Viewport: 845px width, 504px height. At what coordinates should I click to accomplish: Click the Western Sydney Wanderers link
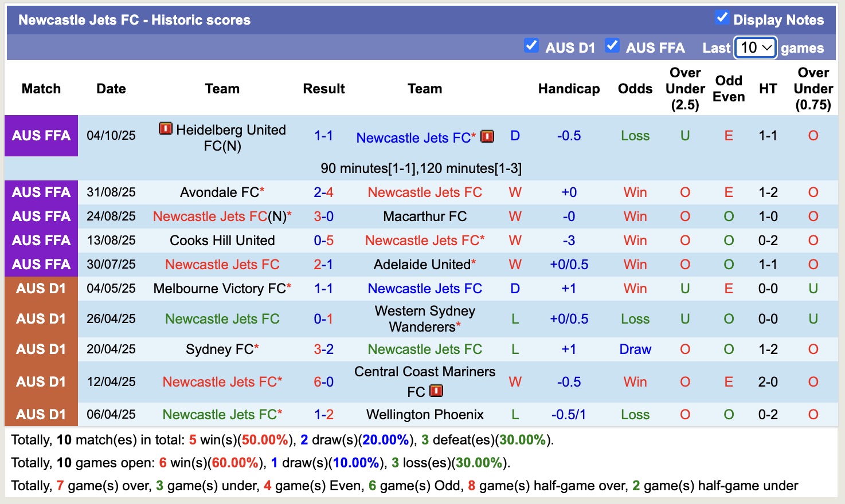pyautogui.click(x=424, y=318)
